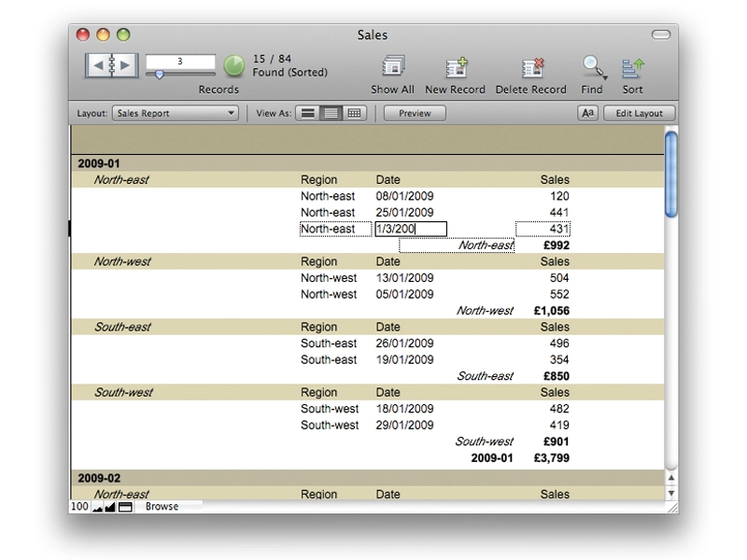Click the Sort records icon
Image resolution: width=747 pixels, height=560 pixels.
point(633,67)
